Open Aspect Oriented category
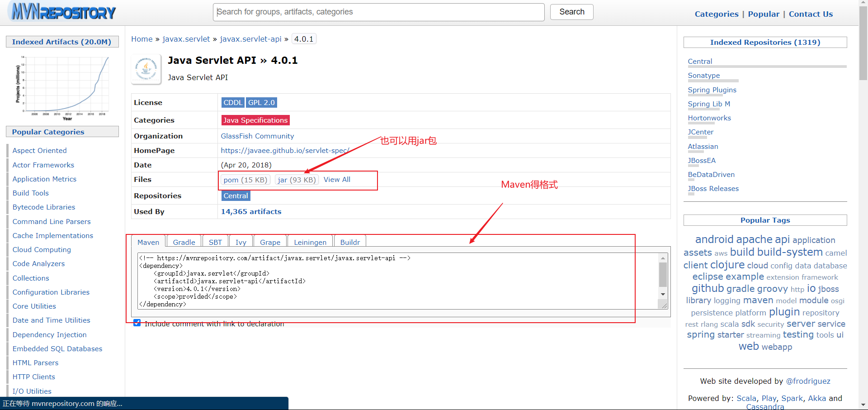The height and width of the screenshot is (410, 868). [39, 151]
